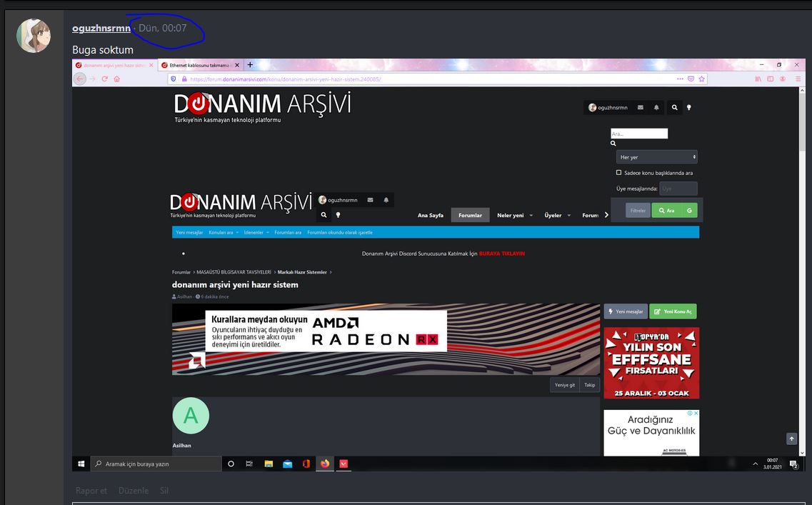
Task: Select the Forumlar menu item
Action: click(470, 216)
